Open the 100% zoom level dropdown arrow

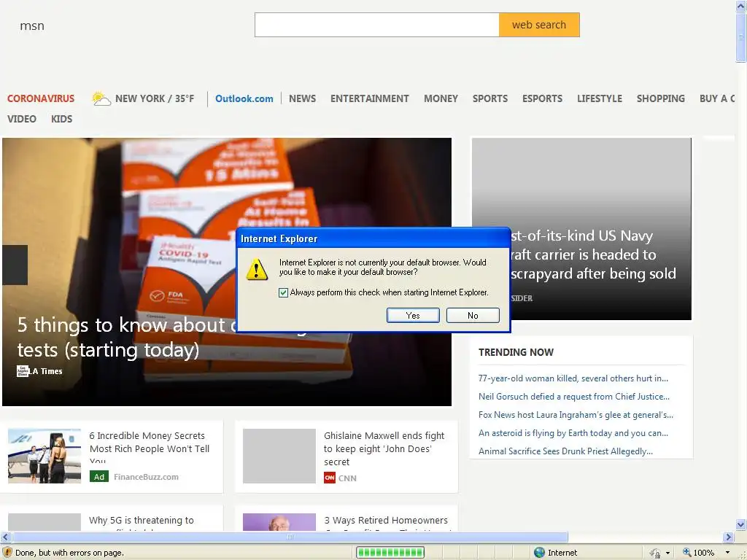pos(727,553)
